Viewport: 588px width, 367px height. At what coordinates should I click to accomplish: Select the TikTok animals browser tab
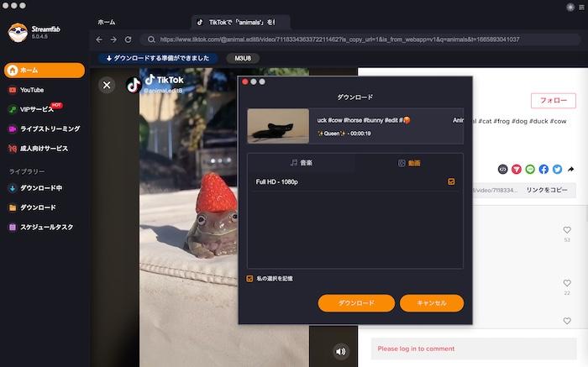[240, 23]
